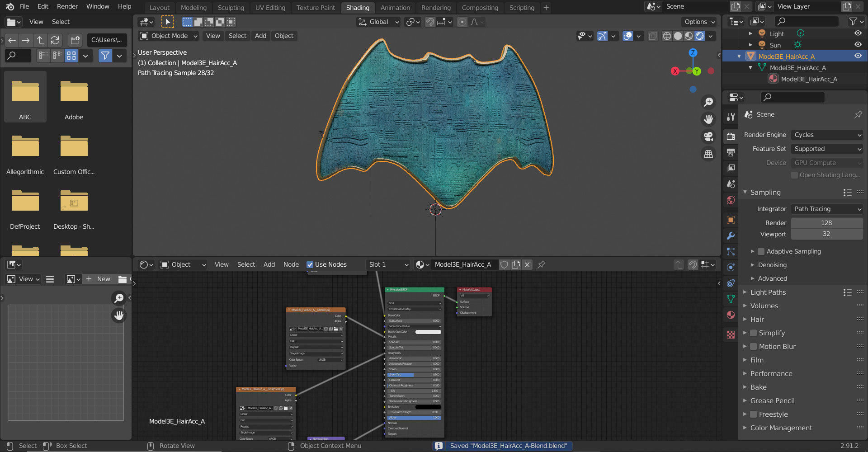This screenshot has width=868, height=452.
Task: Open Modifier properties wrench icon
Action: pos(731,236)
